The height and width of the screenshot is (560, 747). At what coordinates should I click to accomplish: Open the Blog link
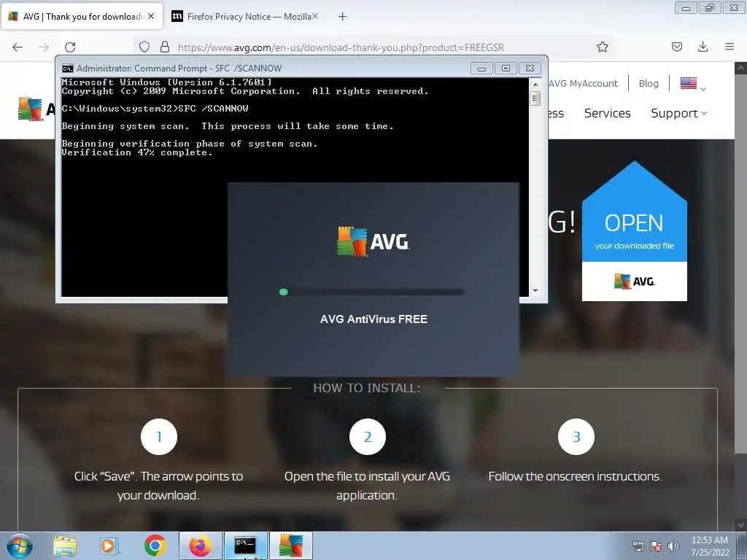(649, 83)
